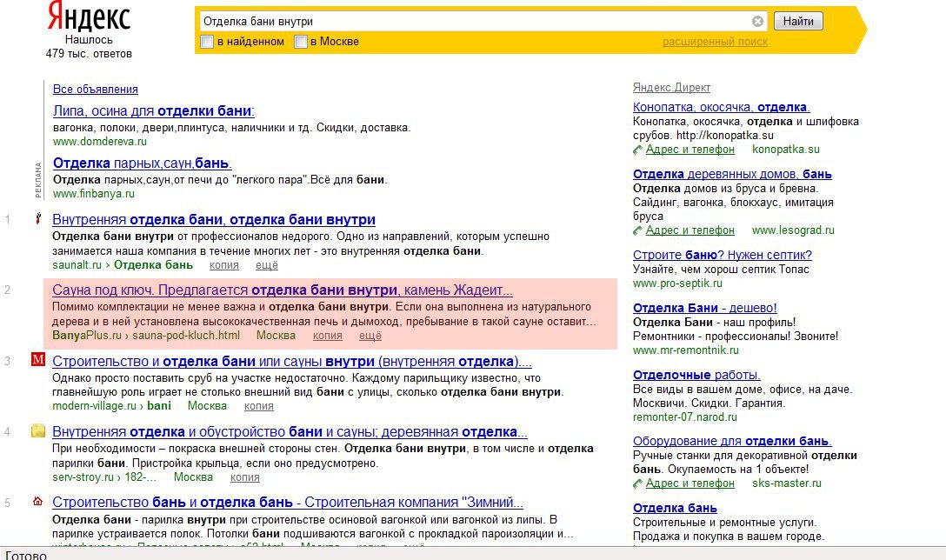The image size is (946, 560).
Task: Click house favicon of Зимний result
Action: coord(38,501)
